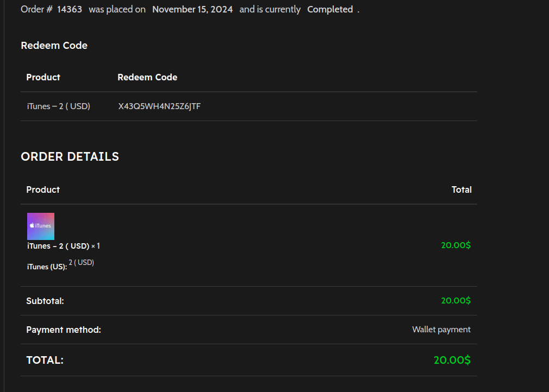Click the 20.00$ price in the product row
549x392 pixels.
click(x=456, y=245)
